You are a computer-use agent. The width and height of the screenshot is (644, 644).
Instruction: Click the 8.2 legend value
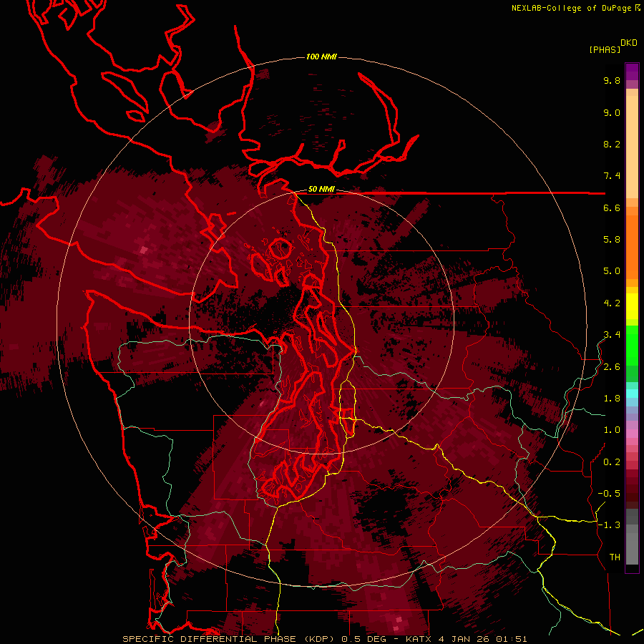click(x=612, y=144)
